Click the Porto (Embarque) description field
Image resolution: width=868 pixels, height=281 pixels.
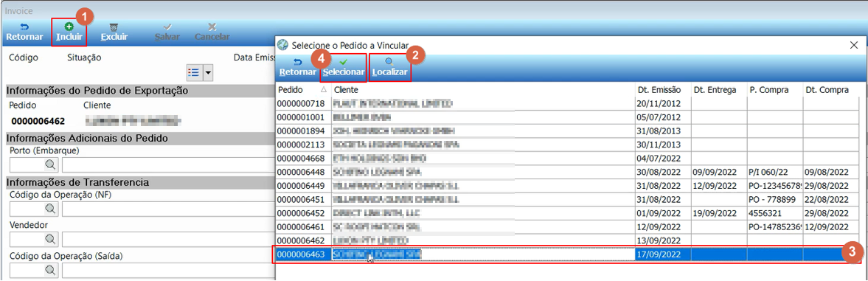click(168, 164)
